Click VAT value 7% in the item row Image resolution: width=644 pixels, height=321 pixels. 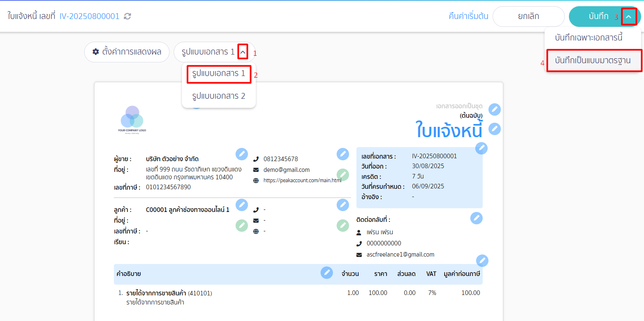click(x=432, y=293)
